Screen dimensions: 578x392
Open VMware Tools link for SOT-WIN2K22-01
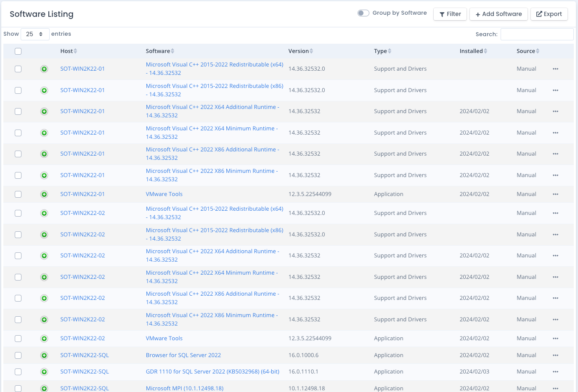tap(164, 194)
